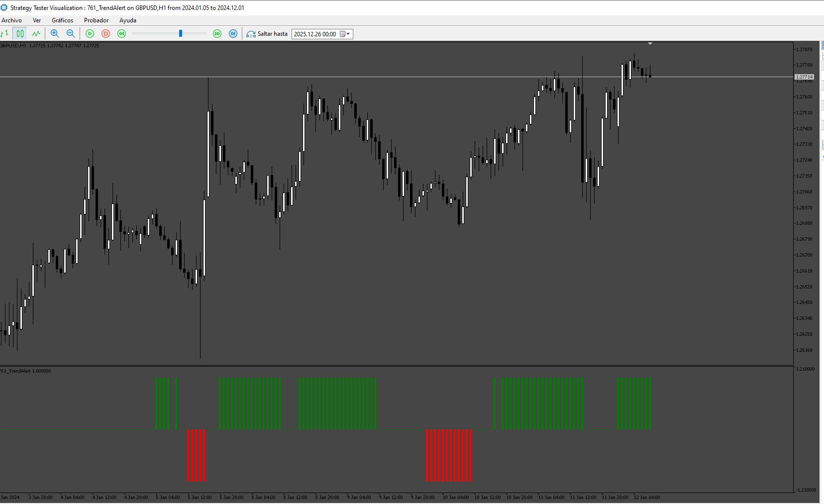
Task: Click the Strategy Tester window app icon
Action: [x=4, y=7]
